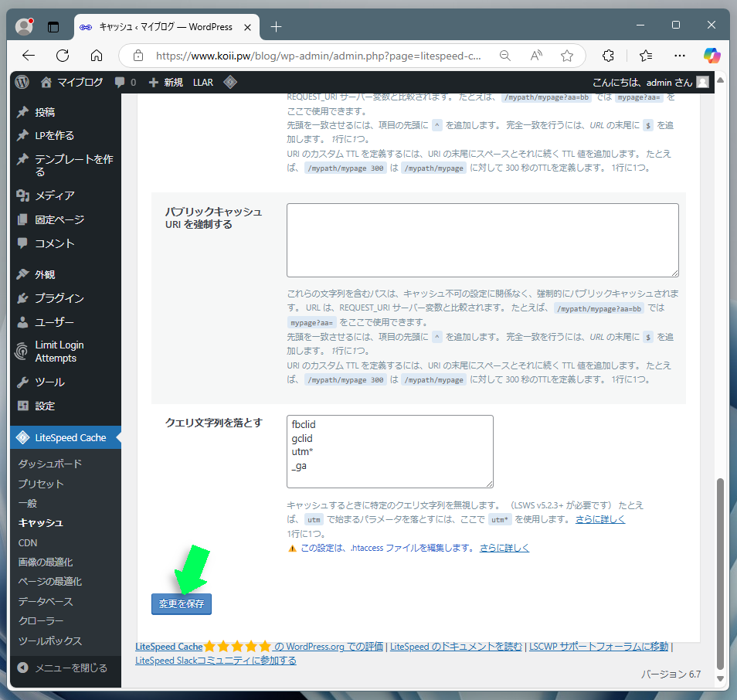This screenshot has height=700, width=737.
Task: Go to the データベース submenu
Action: [x=46, y=601]
